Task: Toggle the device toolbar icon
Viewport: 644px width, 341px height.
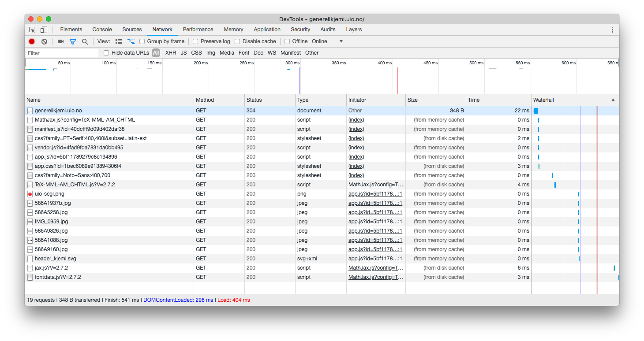Action: 44,30
